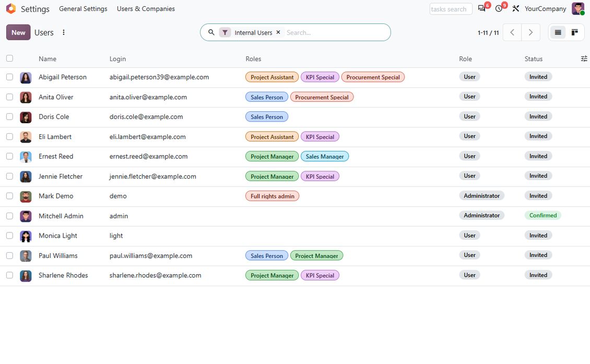Select Doris Cole's row checkbox
Image resolution: width=590 pixels, height=364 pixels.
9,116
